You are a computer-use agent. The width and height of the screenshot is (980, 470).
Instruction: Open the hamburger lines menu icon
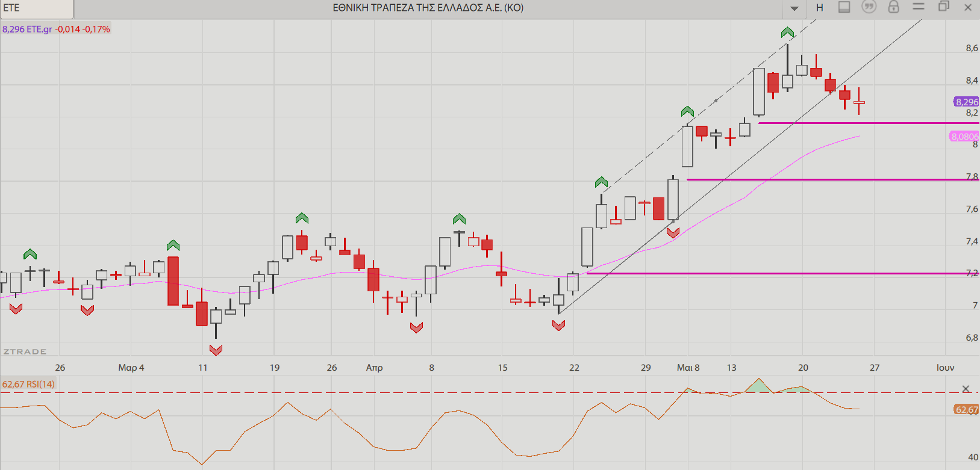[x=919, y=7]
